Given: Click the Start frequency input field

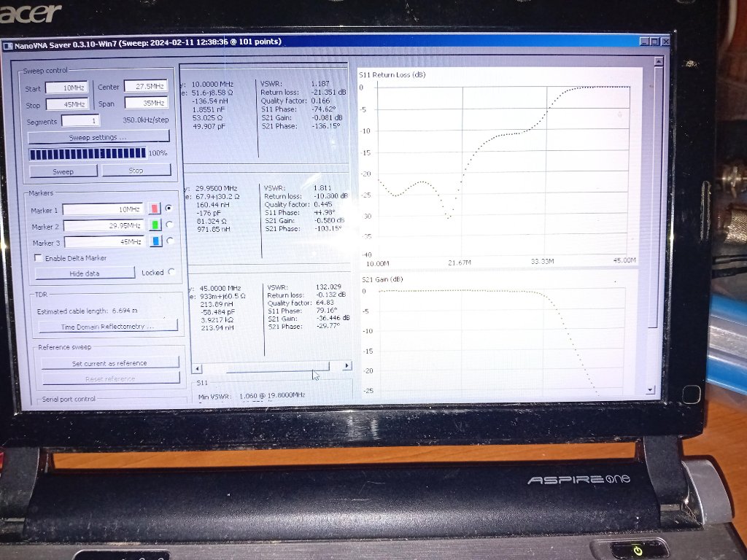Looking at the screenshot, I should [x=66, y=87].
